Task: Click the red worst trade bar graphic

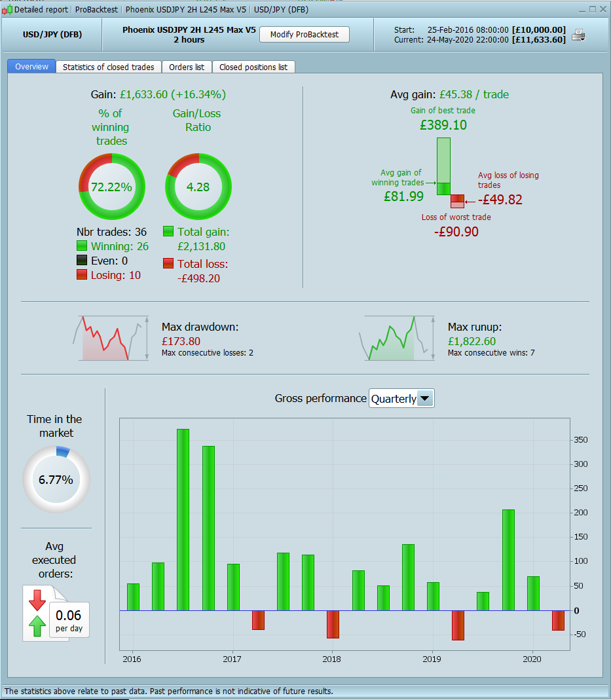Action: pos(457,201)
